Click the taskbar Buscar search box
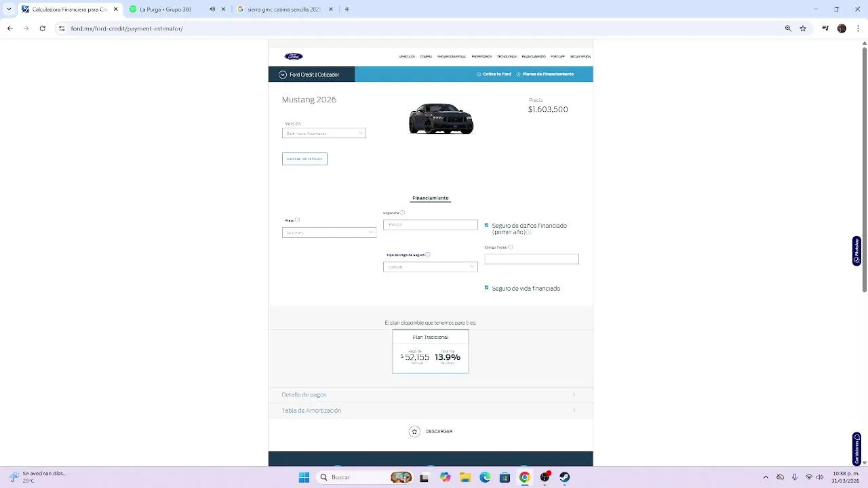 pos(365,477)
